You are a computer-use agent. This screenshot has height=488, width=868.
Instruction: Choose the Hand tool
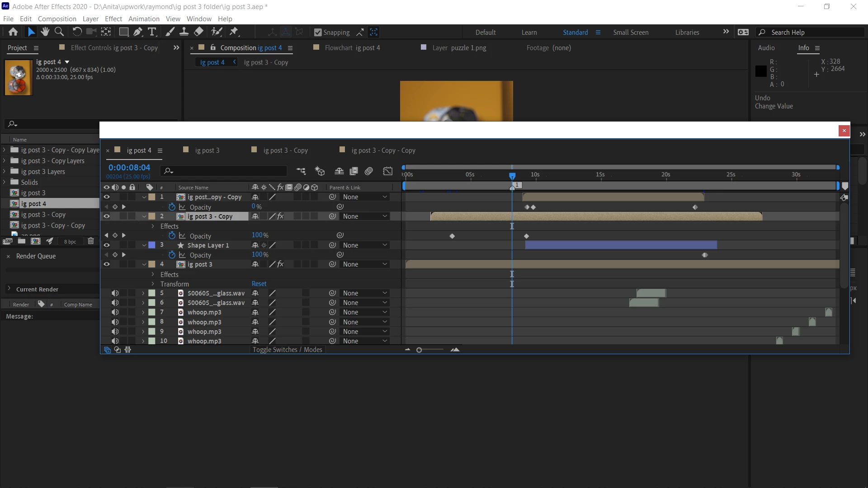pyautogui.click(x=45, y=32)
